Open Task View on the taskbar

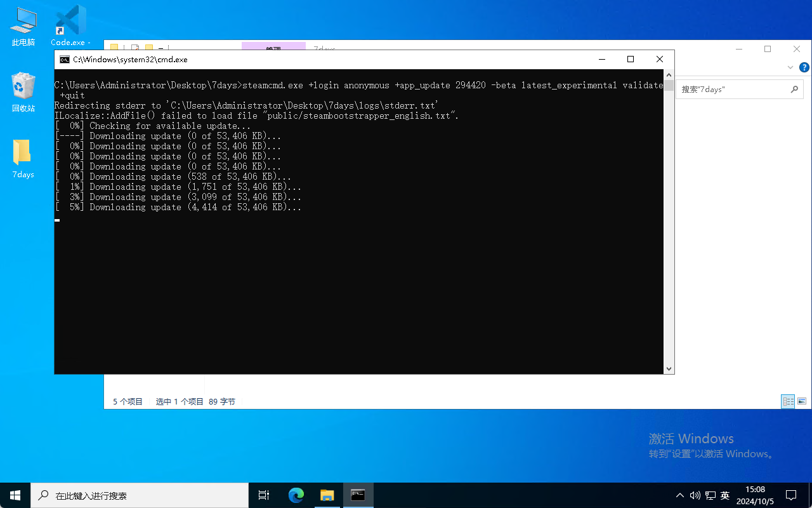click(x=264, y=495)
